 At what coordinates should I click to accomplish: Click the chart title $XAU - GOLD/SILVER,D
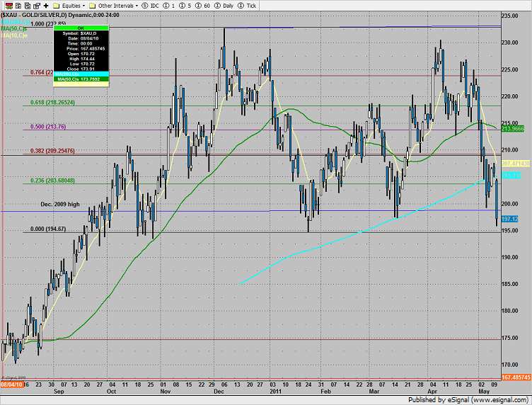coord(34,15)
